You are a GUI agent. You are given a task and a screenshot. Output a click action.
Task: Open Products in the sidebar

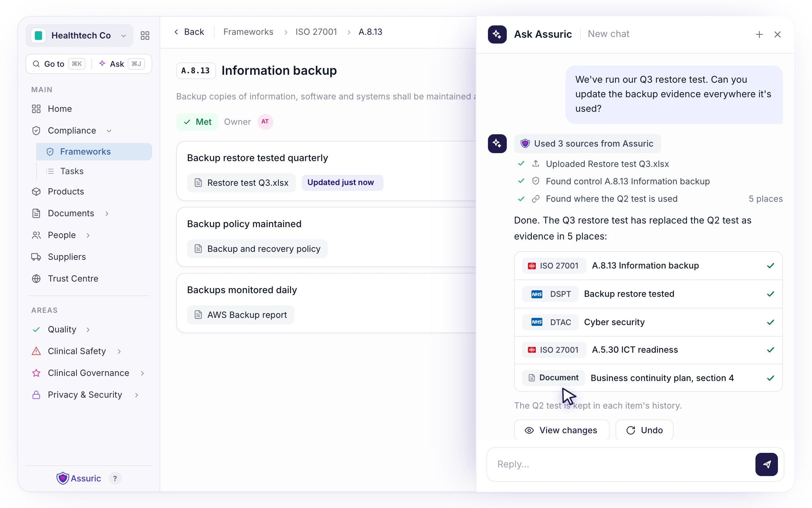(x=66, y=192)
